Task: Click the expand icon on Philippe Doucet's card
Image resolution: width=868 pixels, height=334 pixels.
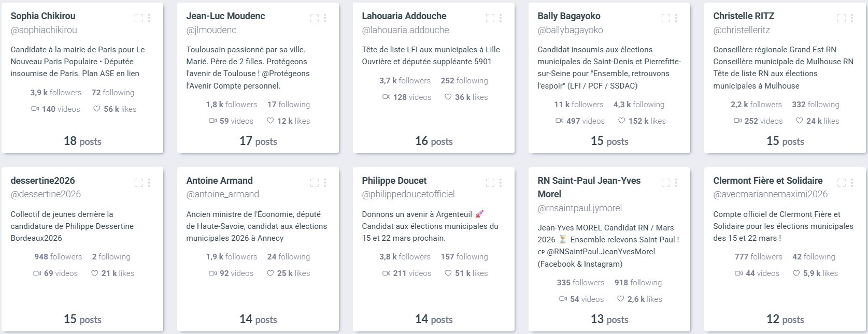Action: click(490, 183)
